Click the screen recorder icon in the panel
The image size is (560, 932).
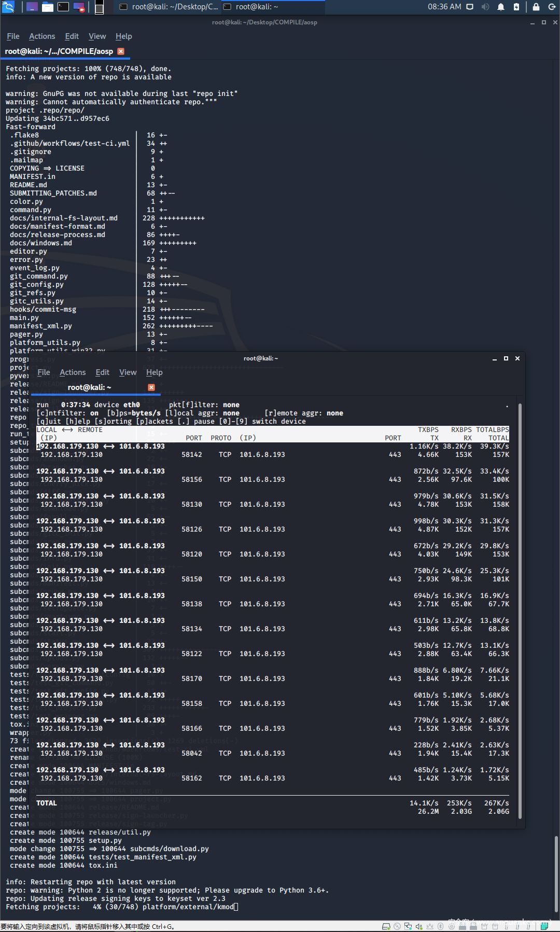tap(78, 7)
